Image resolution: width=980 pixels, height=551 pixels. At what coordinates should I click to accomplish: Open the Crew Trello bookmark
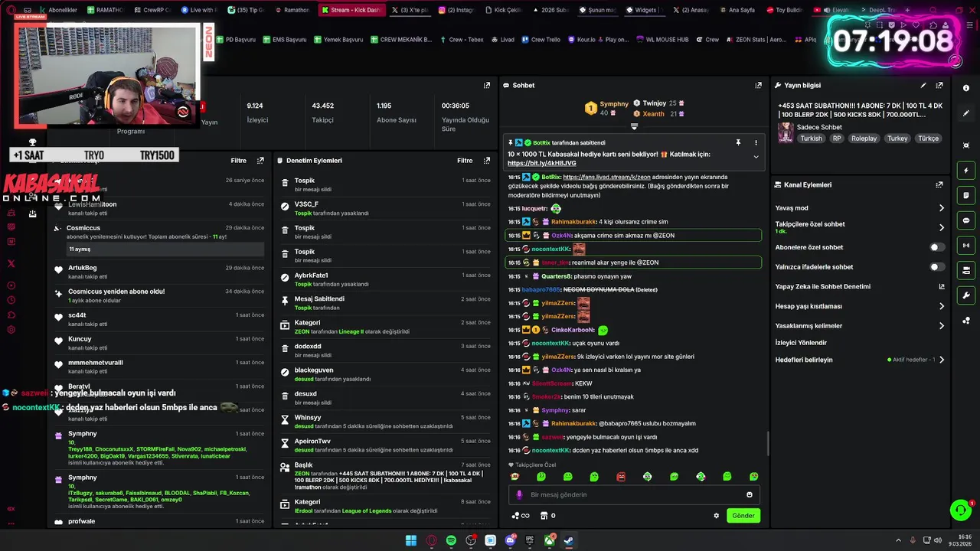tap(541, 39)
